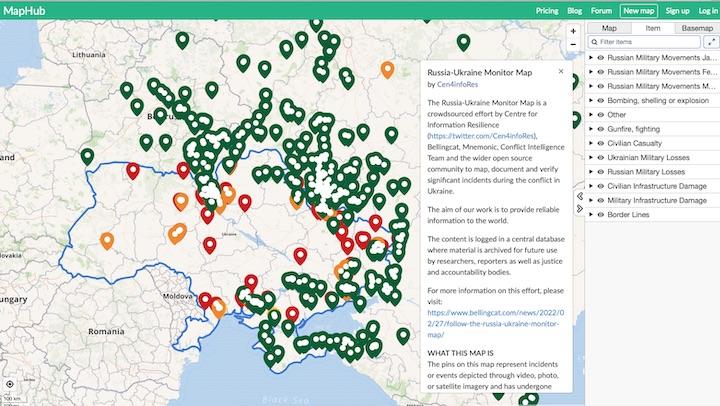Image resolution: width=720 pixels, height=406 pixels.
Task: Open the Cen4infoRes author link
Action: [465, 85]
